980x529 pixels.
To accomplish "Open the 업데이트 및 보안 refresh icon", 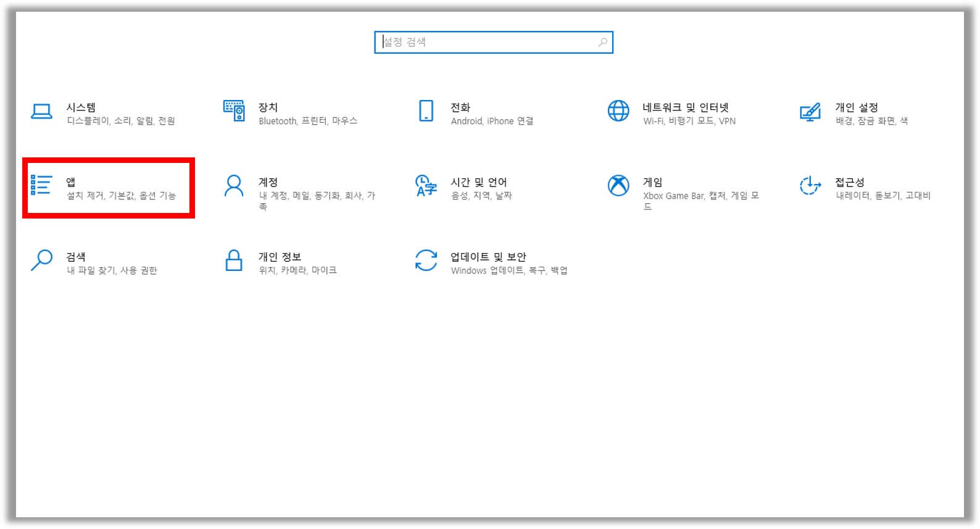I will [x=426, y=260].
